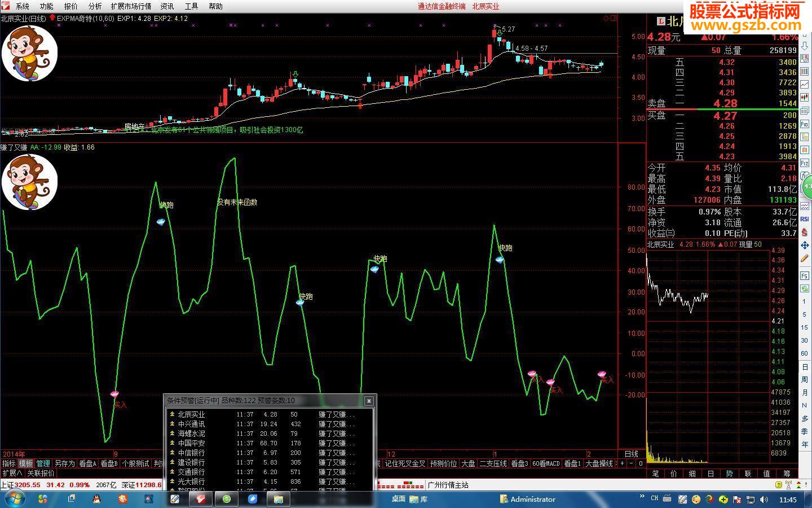
Task: Click 广州行情主站 in status bar
Action: [x=448, y=485]
